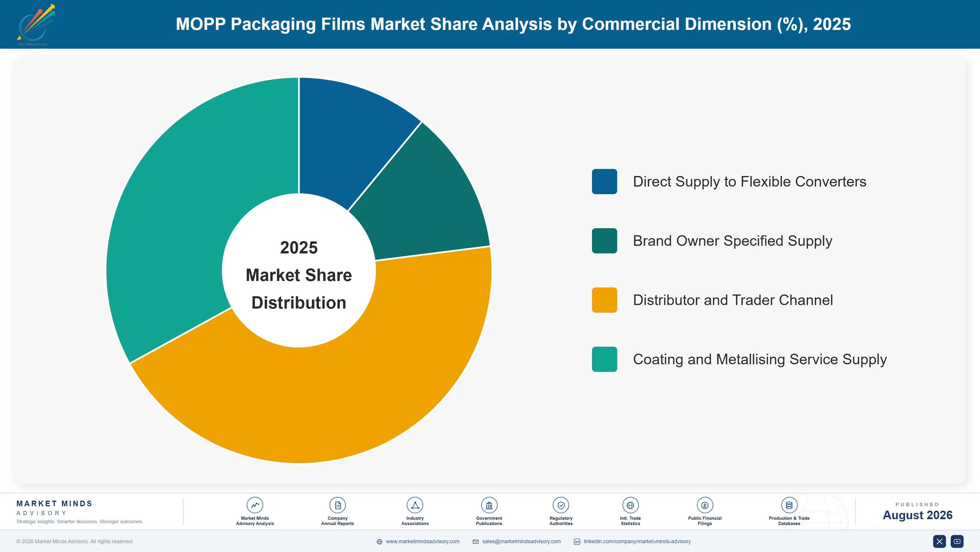Viewport: 980px width, 552px height.
Task: Open www.marketmindsadvisory.com link
Action: coord(423,541)
